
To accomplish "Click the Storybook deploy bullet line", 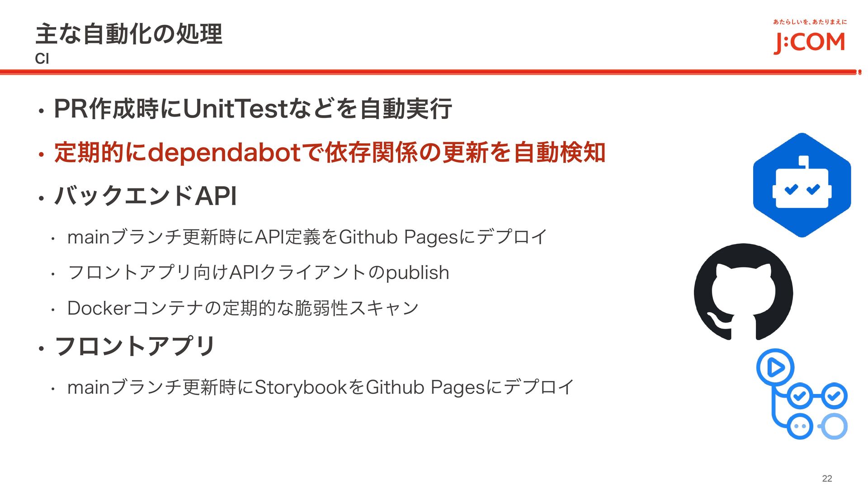I will click(x=321, y=387).
